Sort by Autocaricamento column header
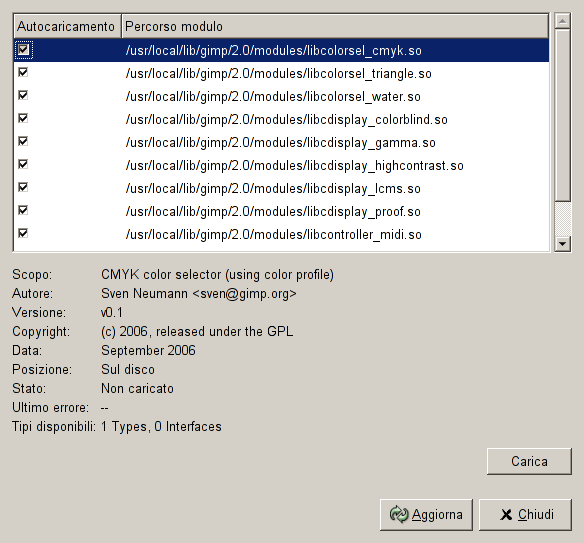 67,26
